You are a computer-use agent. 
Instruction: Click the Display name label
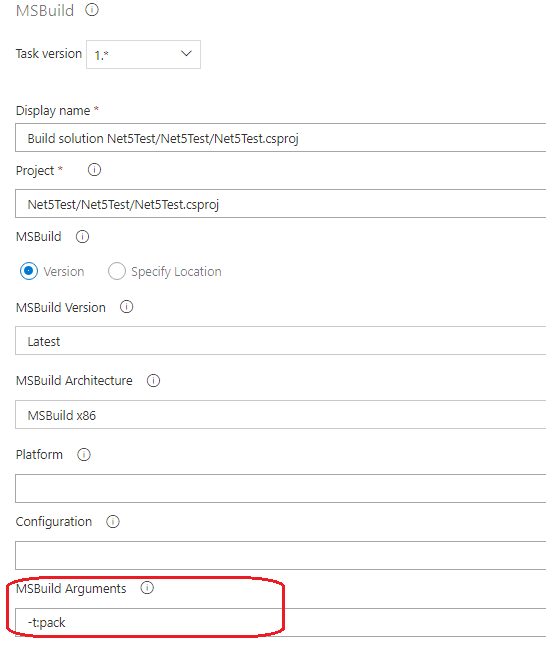click(53, 111)
